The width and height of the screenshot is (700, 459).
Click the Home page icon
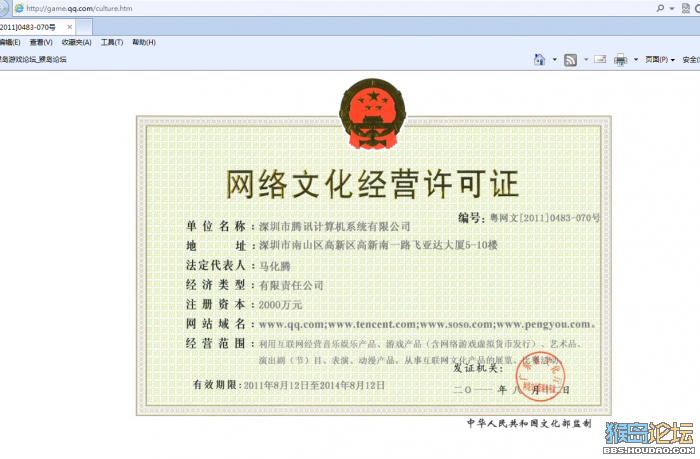pyautogui.click(x=539, y=59)
